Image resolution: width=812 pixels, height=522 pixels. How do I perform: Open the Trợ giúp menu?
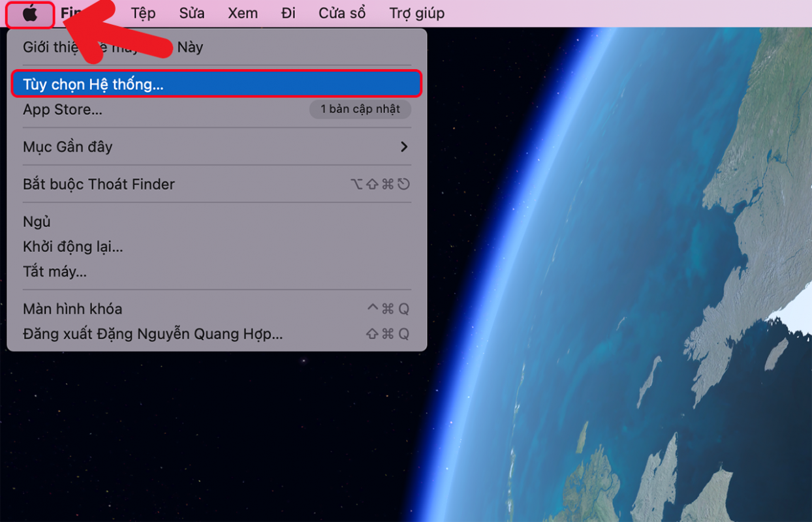point(416,14)
